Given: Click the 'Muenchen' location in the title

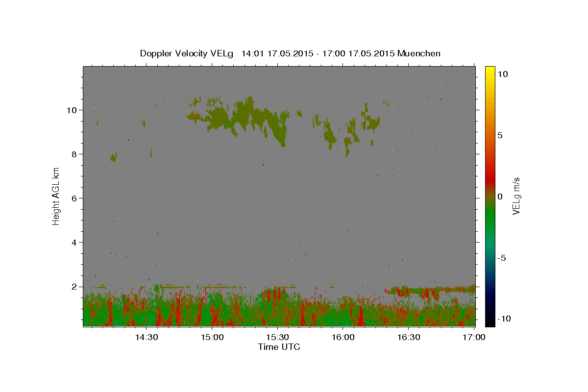Looking at the screenshot, I should 419,53.
